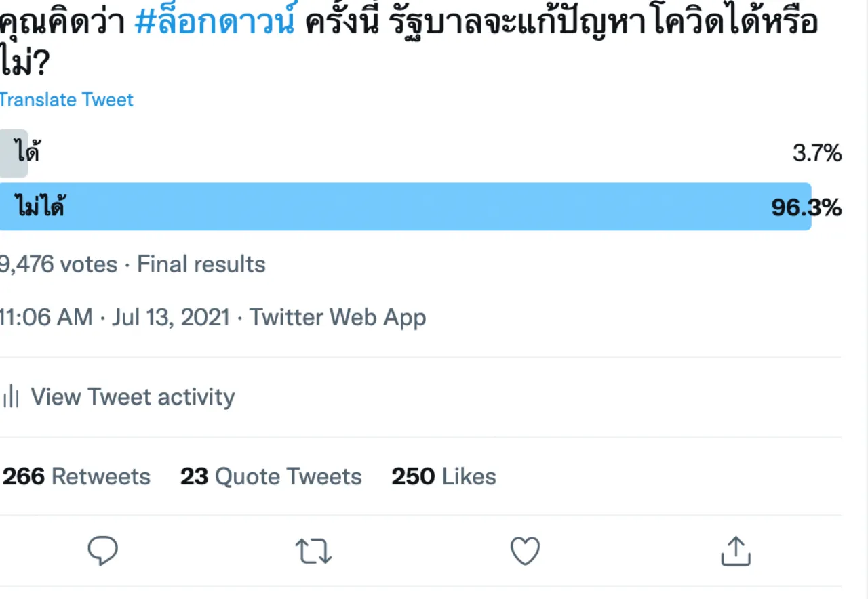Click the 11:06 AM tweet timestamp

point(46,317)
